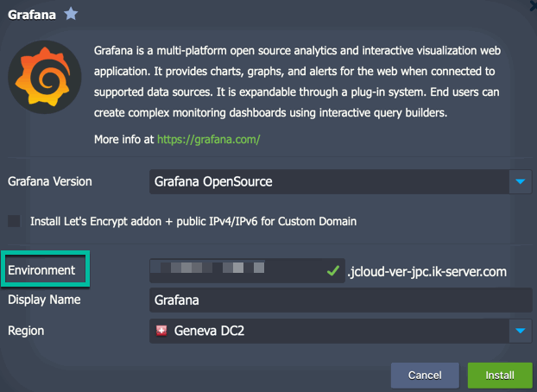Click the favorite star next to Grafana title
Screen dimensions: 537x392
coord(71,14)
